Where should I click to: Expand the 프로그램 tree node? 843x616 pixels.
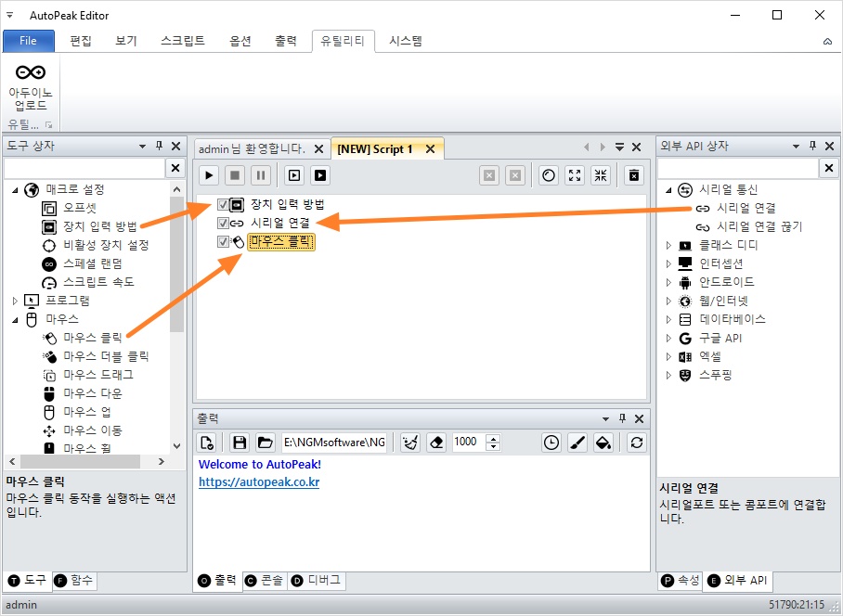point(15,301)
